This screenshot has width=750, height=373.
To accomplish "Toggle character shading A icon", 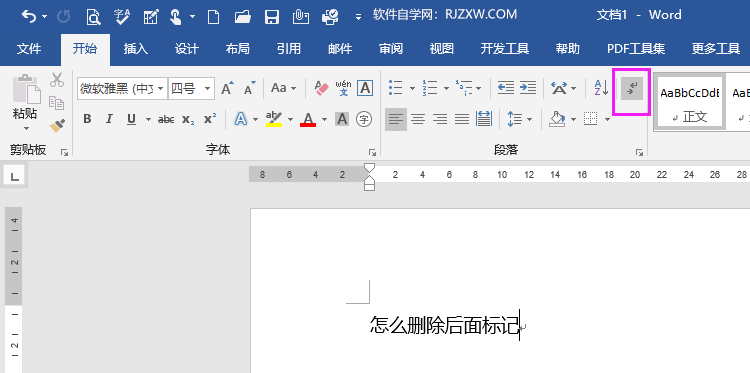I will click(342, 119).
